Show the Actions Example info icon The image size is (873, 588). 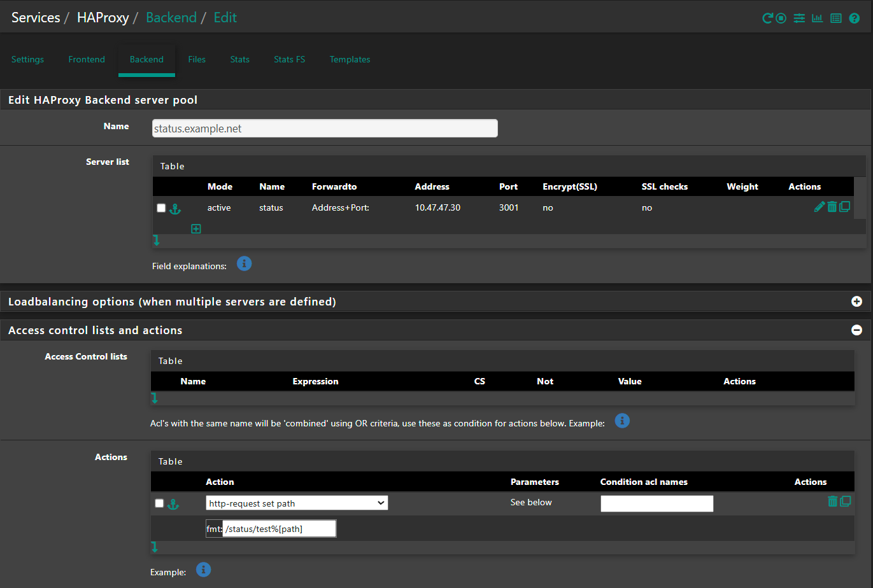coord(203,570)
